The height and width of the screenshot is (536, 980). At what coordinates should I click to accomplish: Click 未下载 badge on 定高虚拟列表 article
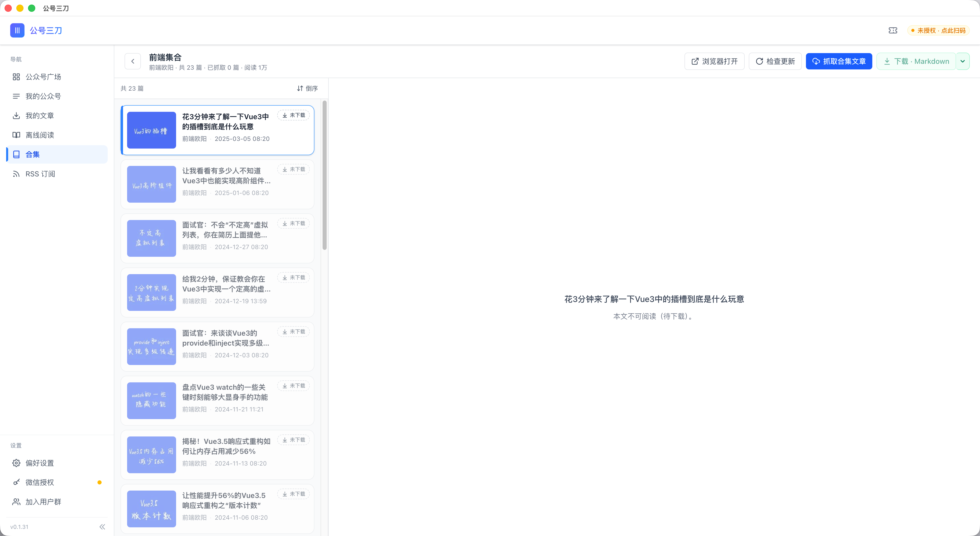293,277
